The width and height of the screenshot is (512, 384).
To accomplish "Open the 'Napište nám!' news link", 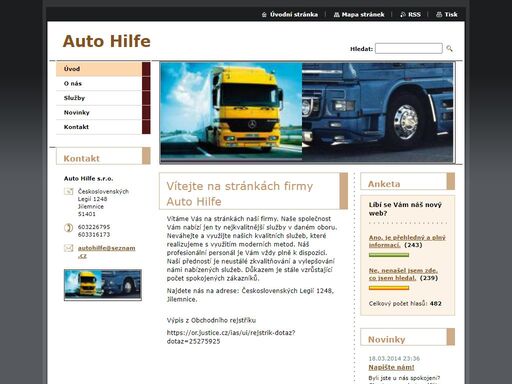I will tap(391, 367).
